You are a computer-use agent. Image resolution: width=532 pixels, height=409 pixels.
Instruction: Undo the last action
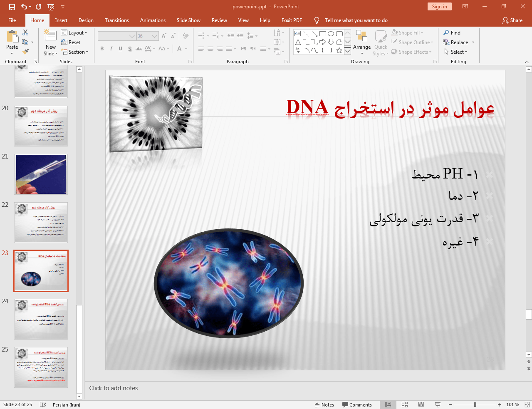point(24,7)
